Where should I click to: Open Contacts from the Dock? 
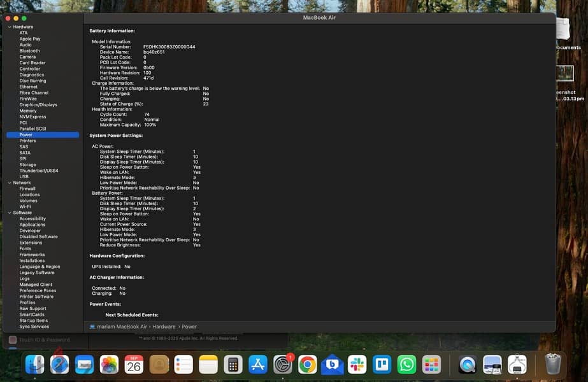159,364
